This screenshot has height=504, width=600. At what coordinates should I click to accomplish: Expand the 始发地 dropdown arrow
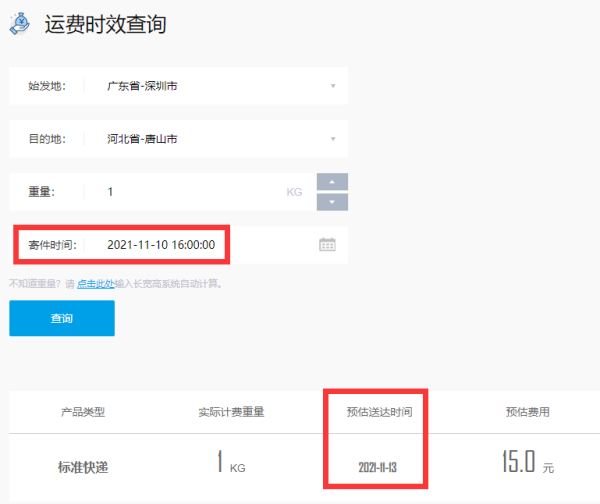(x=332, y=86)
